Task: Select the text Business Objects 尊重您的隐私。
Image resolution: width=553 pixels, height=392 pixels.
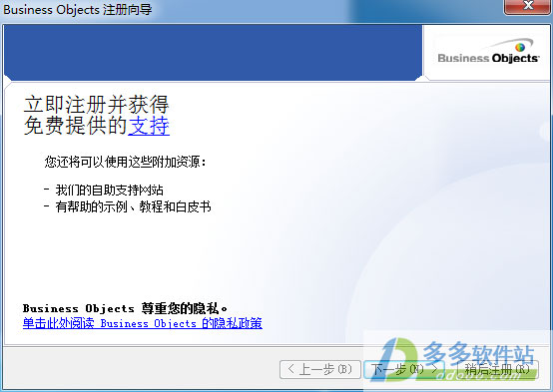Action: point(125,308)
